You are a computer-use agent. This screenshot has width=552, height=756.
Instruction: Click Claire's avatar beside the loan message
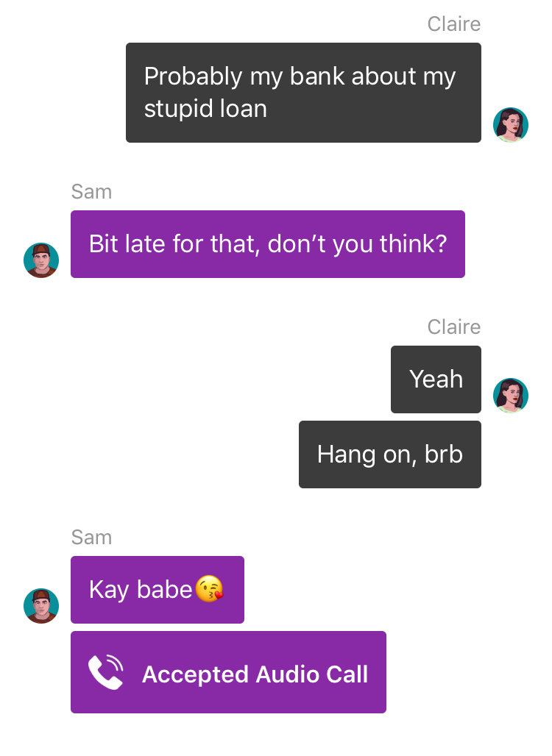coord(511,125)
